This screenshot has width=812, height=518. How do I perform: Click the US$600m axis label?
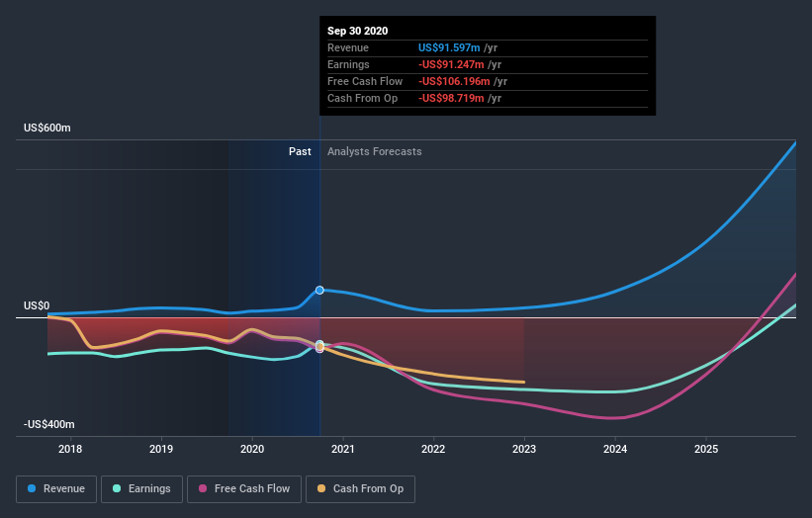point(47,128)
